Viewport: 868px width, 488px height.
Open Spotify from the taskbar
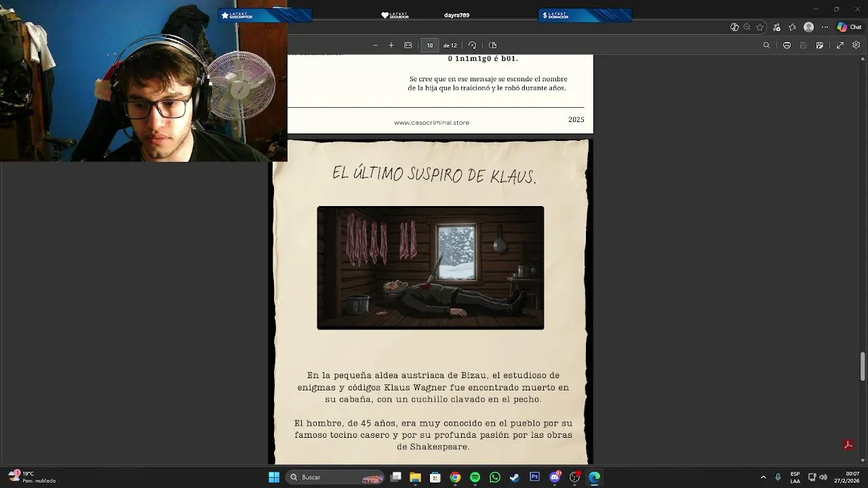(x=475, y=477)
